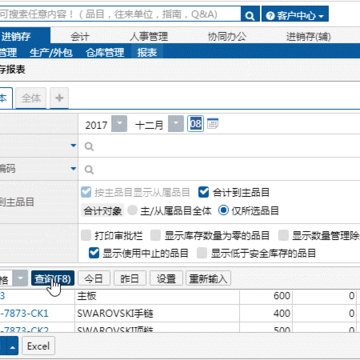This screenshot has width=360, height=360.
Task: Open the 会计 module tab
Action: pos(80,36)
